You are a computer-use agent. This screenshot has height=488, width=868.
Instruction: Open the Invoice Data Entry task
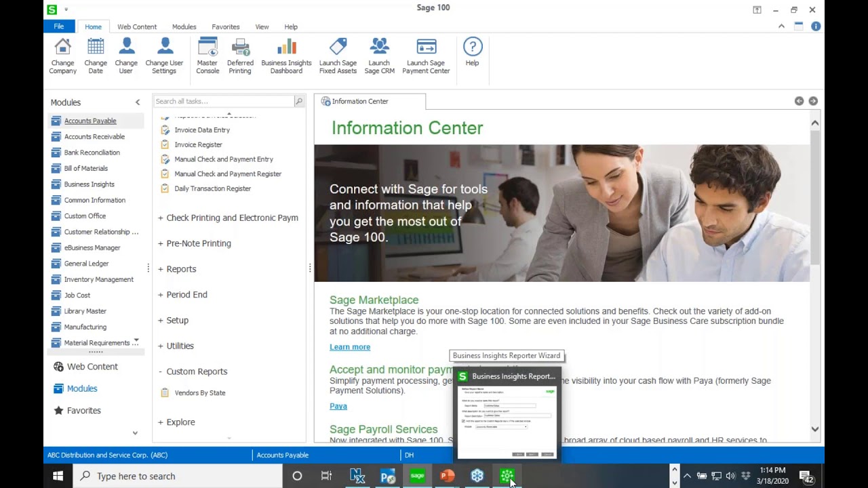coord(202,130)
